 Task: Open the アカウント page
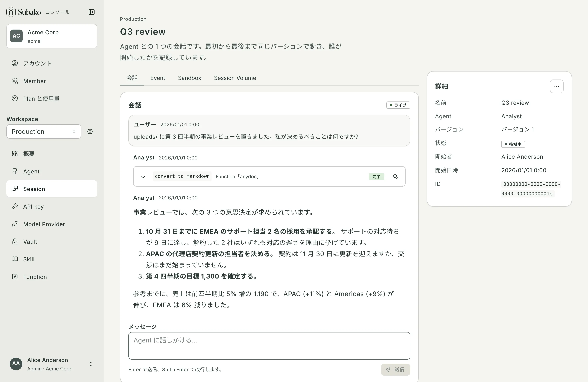52,63
